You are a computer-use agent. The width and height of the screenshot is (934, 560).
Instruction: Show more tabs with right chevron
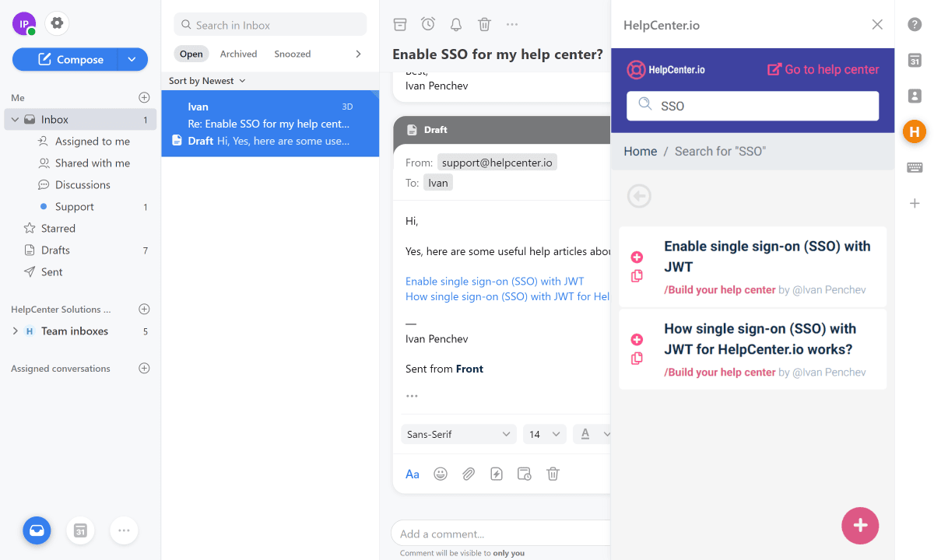point(358,54)
